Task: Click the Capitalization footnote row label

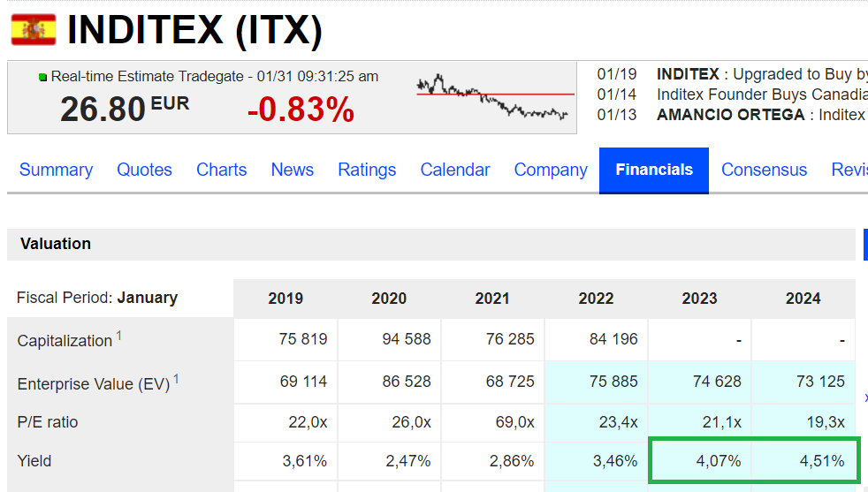Action: 69,339
